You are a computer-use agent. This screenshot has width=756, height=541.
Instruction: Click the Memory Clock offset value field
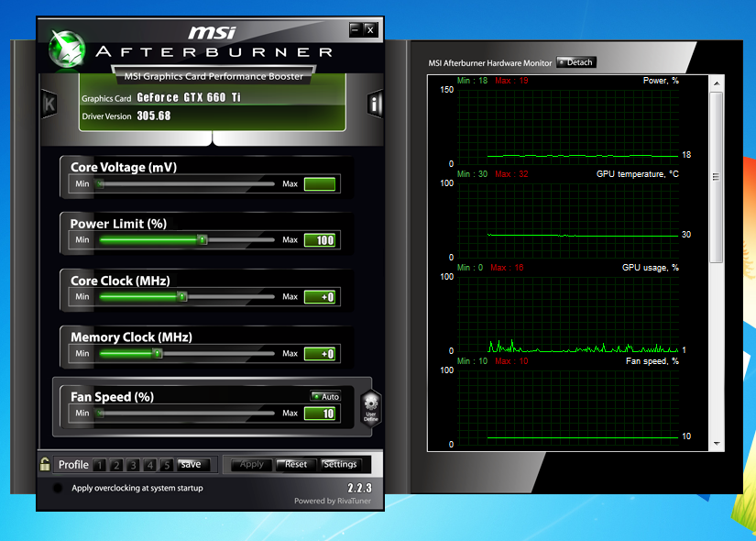(320, 354)
